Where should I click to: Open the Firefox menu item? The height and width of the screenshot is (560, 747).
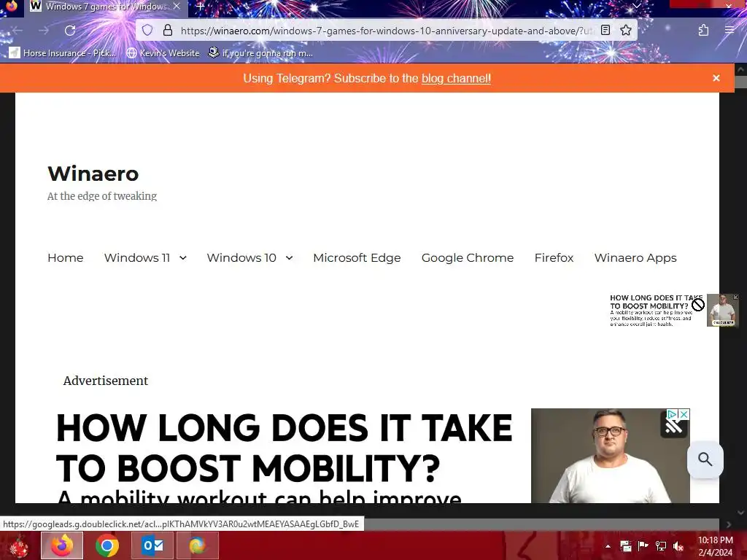click(x=554, y=257)
